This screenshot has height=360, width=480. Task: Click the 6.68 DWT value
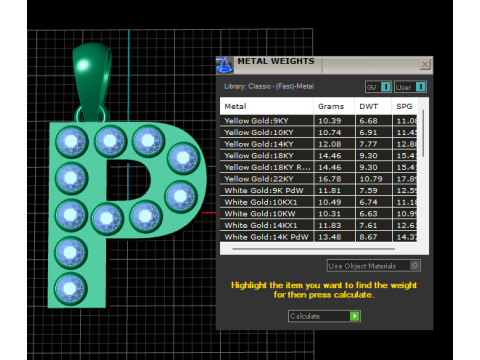368,121
